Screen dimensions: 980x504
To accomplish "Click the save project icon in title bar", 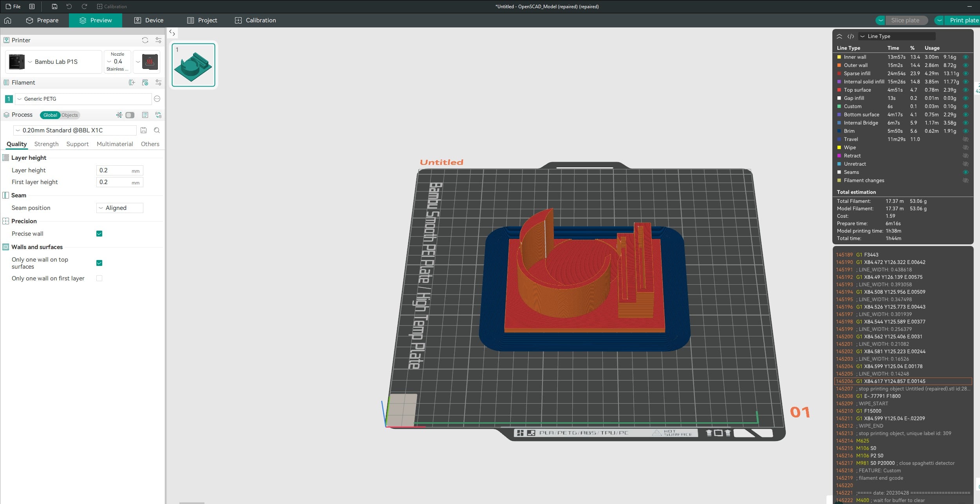I will point(54,6).
